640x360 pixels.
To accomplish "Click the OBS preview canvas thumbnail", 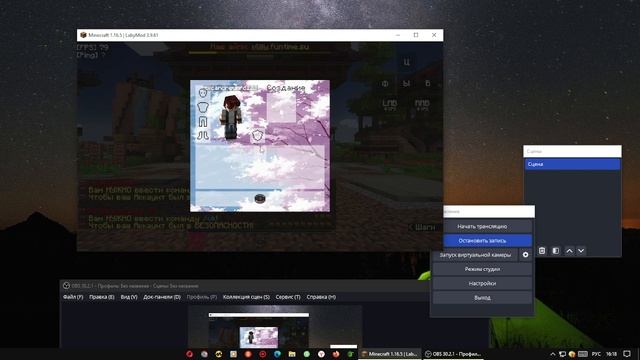I will pos(275,327).
